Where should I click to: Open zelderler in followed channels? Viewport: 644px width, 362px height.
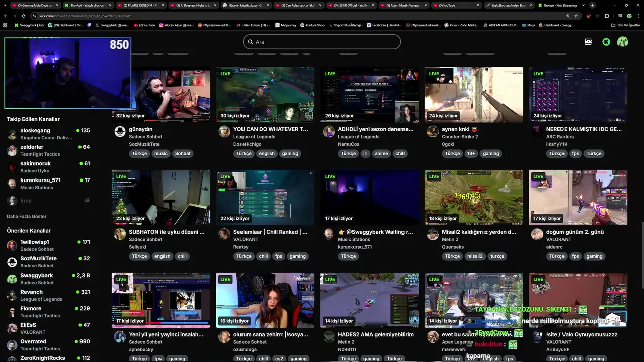(x=49, y=150)
